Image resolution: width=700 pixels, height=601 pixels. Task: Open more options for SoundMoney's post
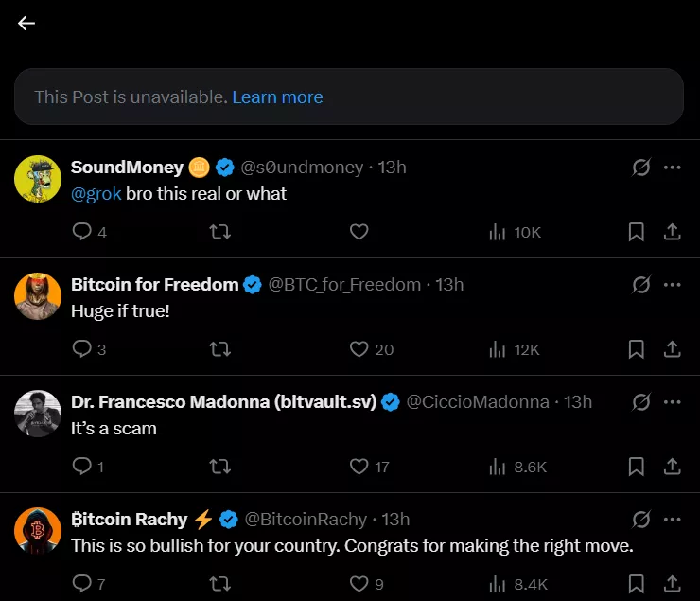pos(673,168)
